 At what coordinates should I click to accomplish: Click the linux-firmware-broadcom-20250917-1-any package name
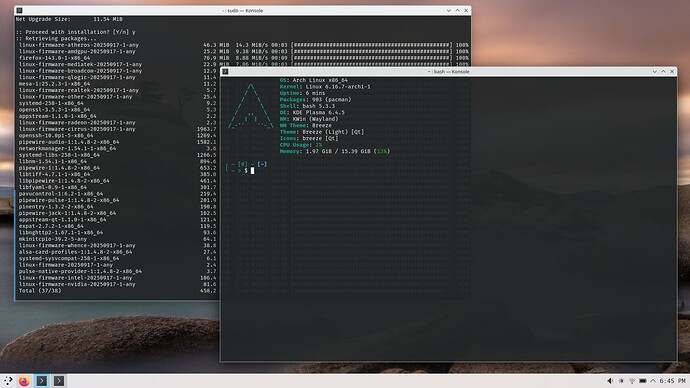[x=81, y=71]
